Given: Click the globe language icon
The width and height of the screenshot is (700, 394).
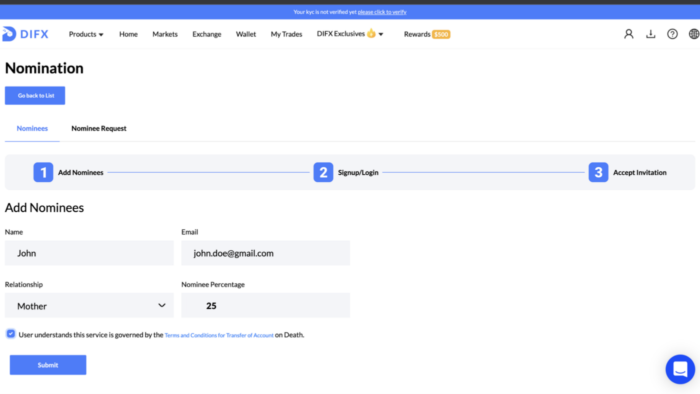Looking at the screenshot, I should [694, 34].
